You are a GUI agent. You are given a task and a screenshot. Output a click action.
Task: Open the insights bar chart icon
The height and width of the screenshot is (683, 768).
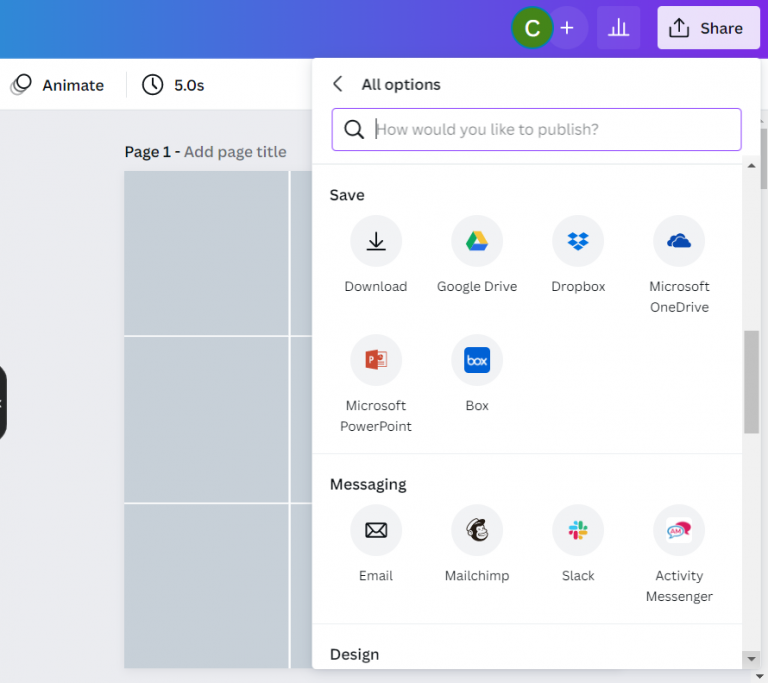pyautogui.click(x=618, y=28)
